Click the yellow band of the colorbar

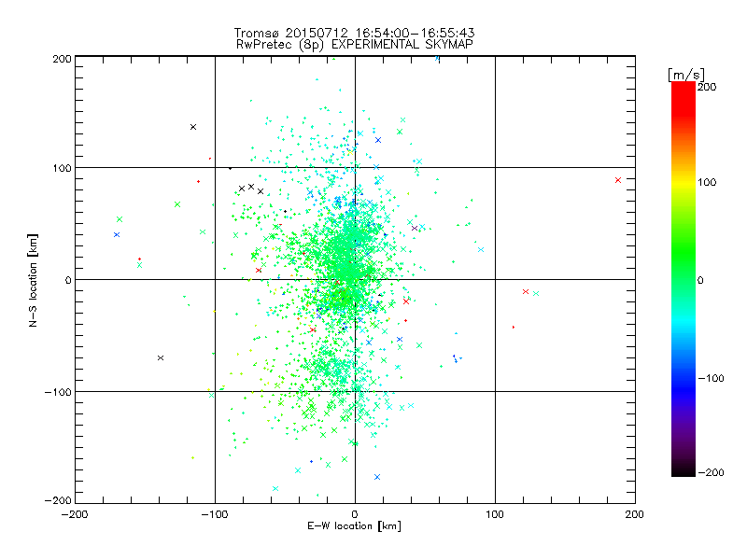684,183
